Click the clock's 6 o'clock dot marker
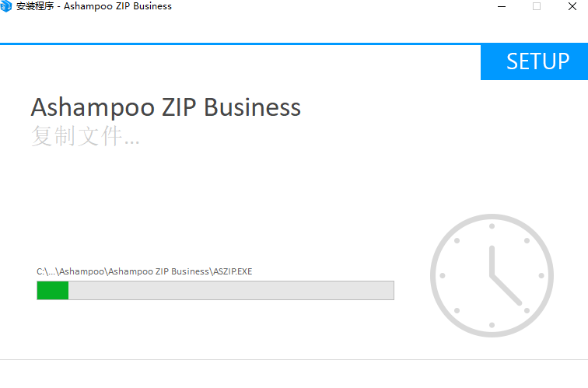The height and width of the screenshot is (388, 588). pos(492,325)
